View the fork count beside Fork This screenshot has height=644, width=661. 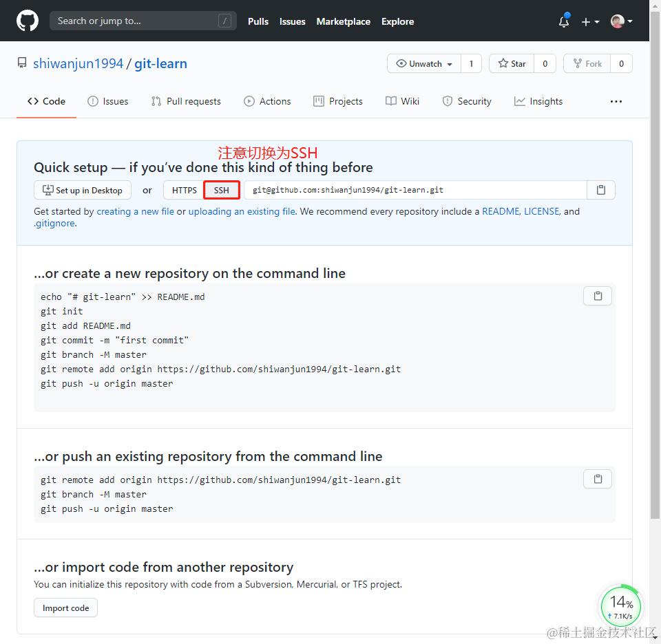point(621,63)
